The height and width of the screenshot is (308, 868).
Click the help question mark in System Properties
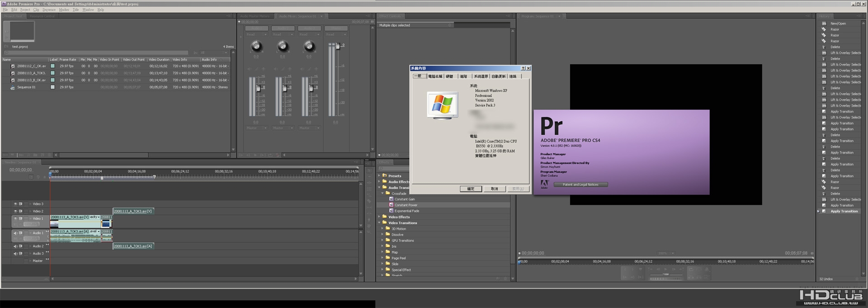[523, 68]
